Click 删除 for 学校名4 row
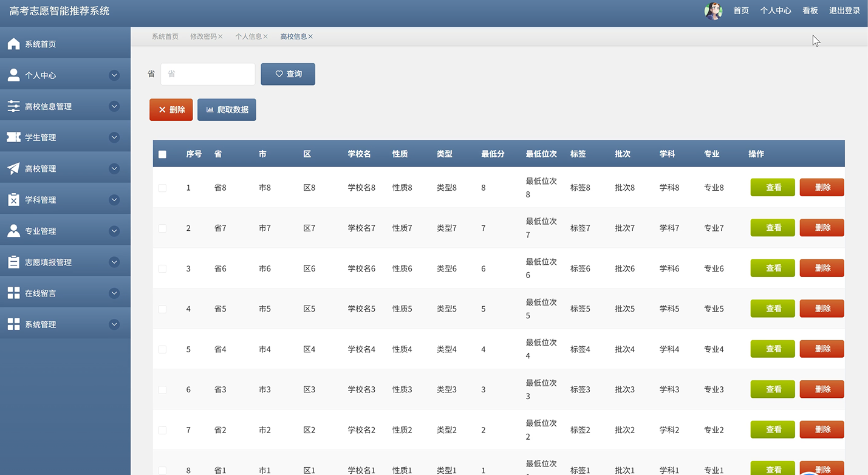Image resolution: width=868 pixels, height=475 pixels. pos(822,349)
